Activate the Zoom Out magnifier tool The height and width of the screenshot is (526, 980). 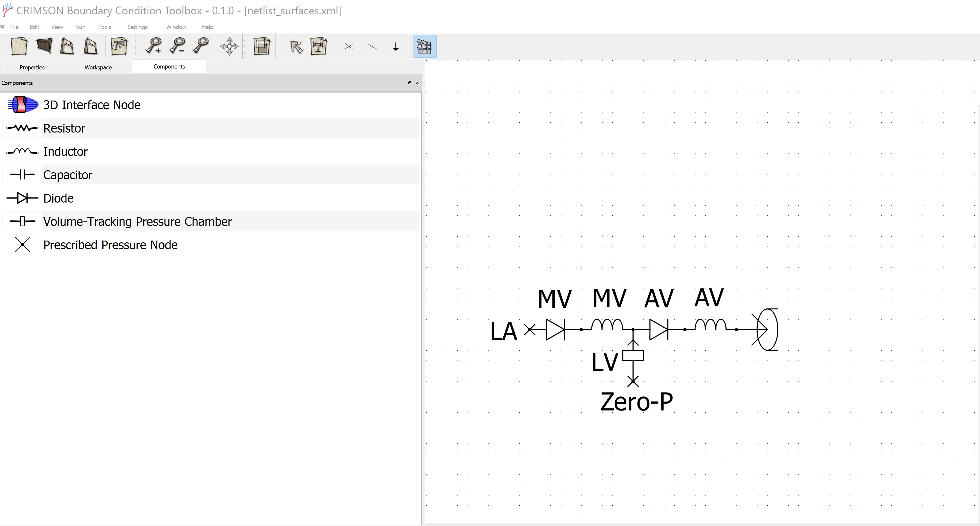point(177,46)
